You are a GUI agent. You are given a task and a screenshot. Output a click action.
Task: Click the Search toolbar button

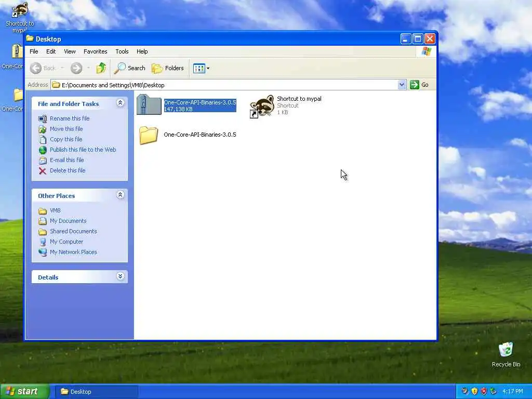tap(129, 68)
